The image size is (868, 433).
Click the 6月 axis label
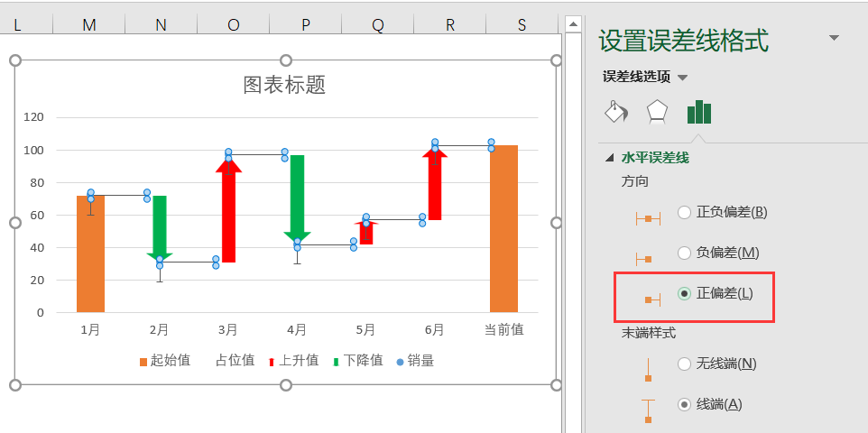(435, 330)
